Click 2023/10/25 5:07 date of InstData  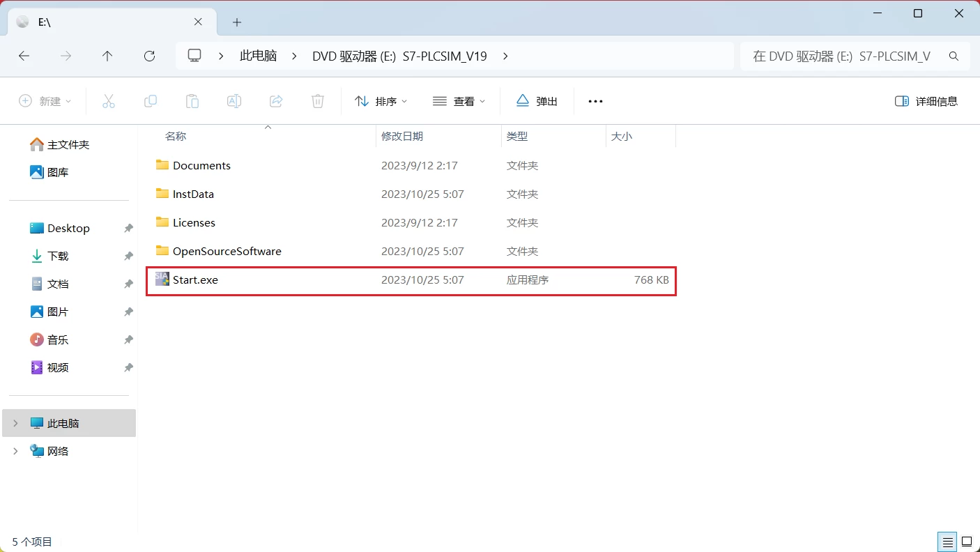(x=422, y=194)
